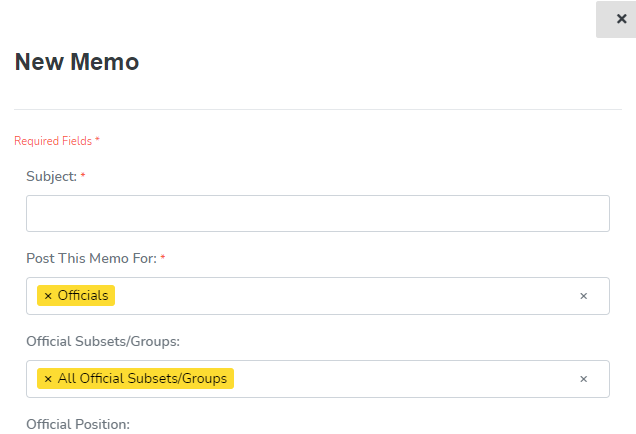Viewport: 636px width, 434px height.
Task: Clear all Post This Memo For selections
Action: pos(583,296)
